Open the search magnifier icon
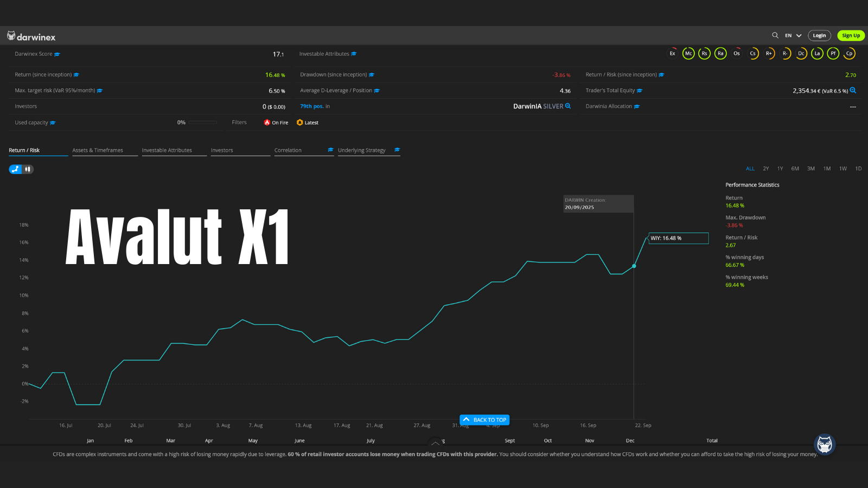This screenshot has height=488, width=868. (x=775, y=35)
